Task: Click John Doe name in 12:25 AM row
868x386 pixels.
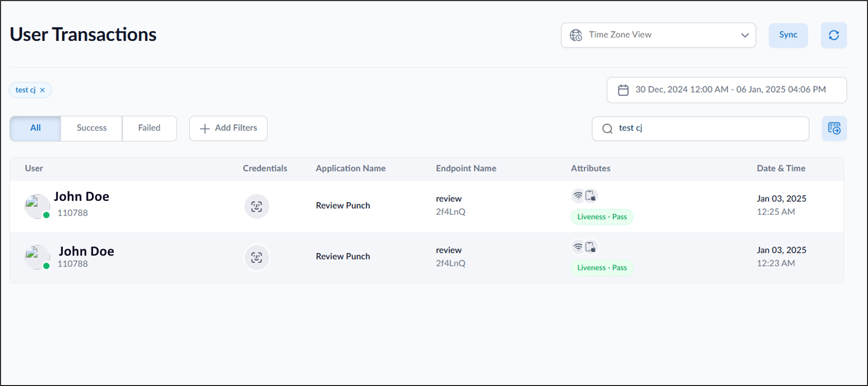Action: pos(81,197)
